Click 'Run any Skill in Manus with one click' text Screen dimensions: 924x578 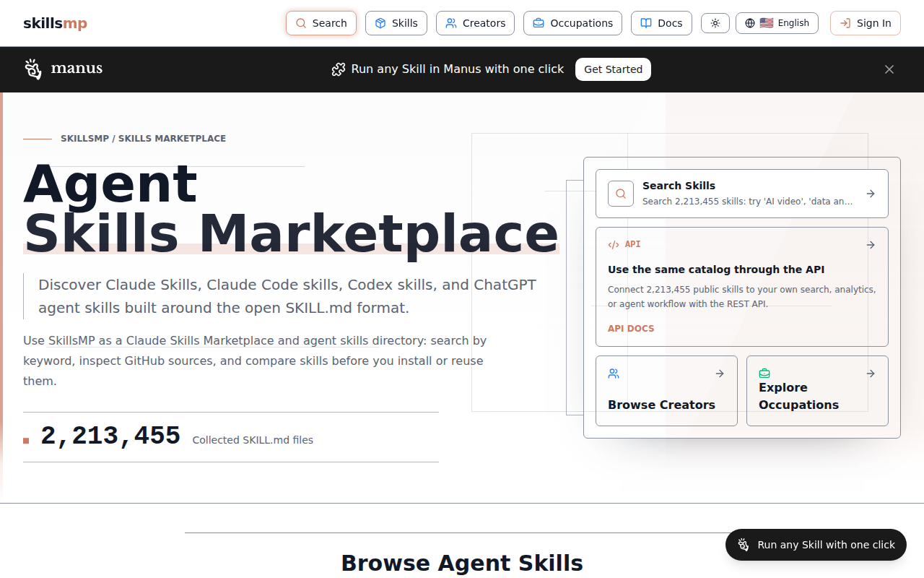pos(458,69)
